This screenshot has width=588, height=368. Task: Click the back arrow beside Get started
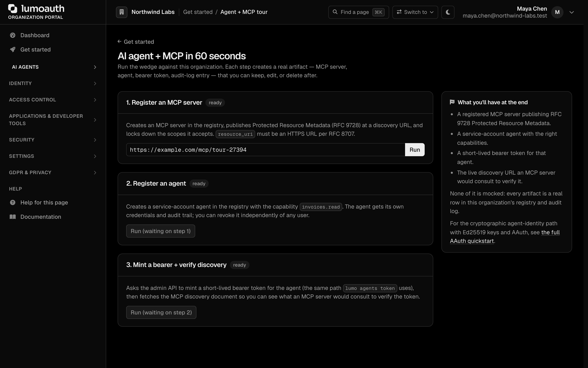tap(119, 42)
